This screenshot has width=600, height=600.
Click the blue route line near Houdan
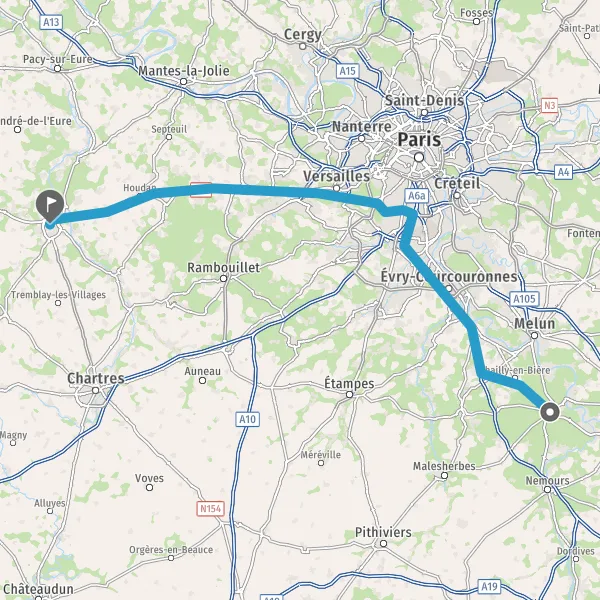pos(153,192)
